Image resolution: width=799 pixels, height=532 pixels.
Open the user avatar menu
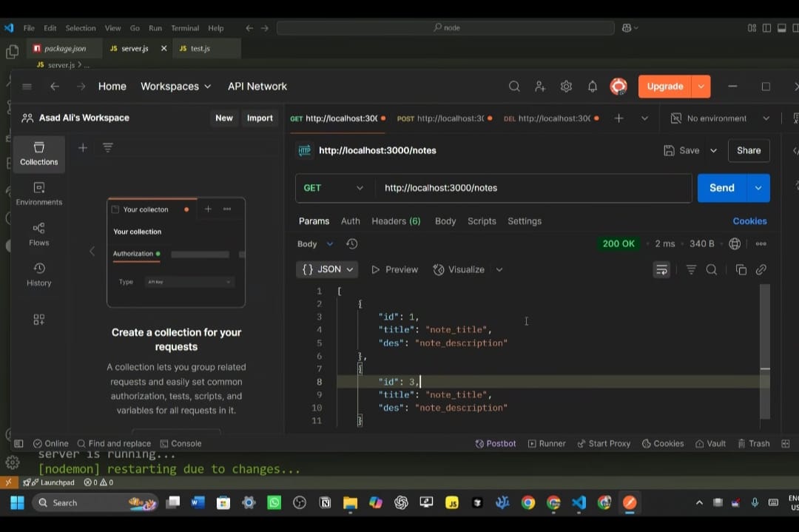[x=618, y=86]
